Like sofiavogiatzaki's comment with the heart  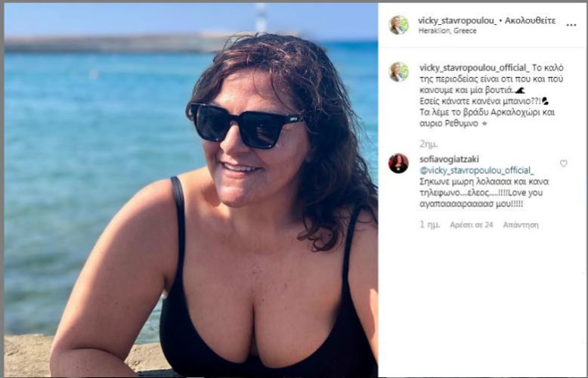(563, 163)
